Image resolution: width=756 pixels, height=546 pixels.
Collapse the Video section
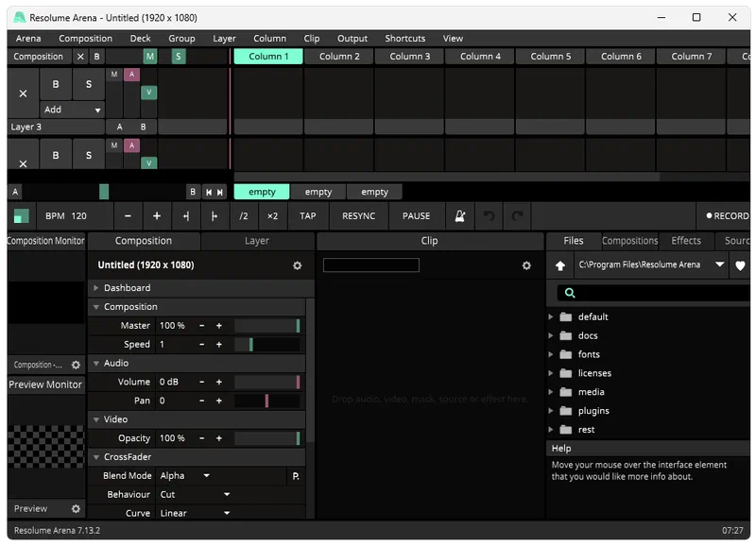pos(96,419)
